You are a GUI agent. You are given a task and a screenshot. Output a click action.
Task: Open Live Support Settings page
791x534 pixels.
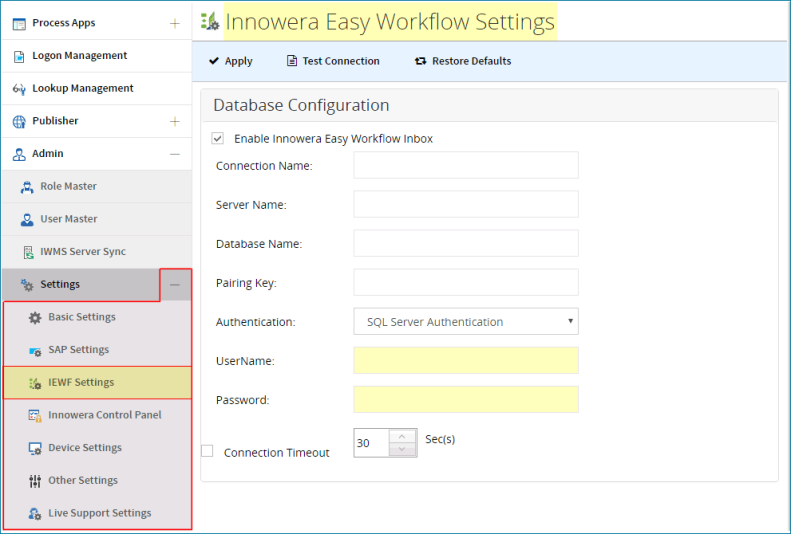(x=97, y=513)
